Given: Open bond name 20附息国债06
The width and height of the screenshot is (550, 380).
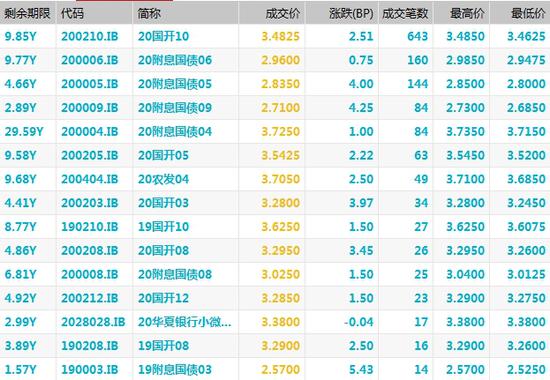Looking at the screenshot, I should pos(175,60).
